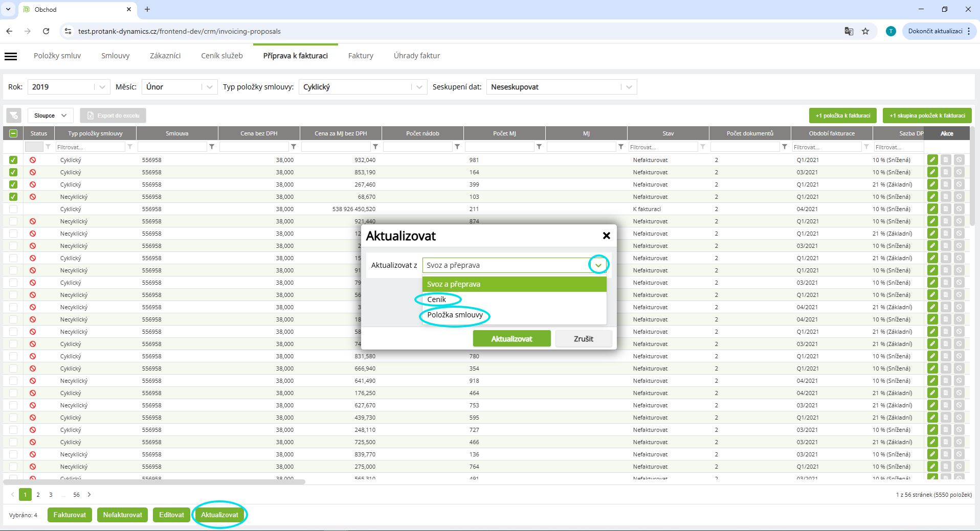The height and width of the screenshot is (531, 980).
Task: Click edit pencil for row 831,580
Action: pos(932,356)
